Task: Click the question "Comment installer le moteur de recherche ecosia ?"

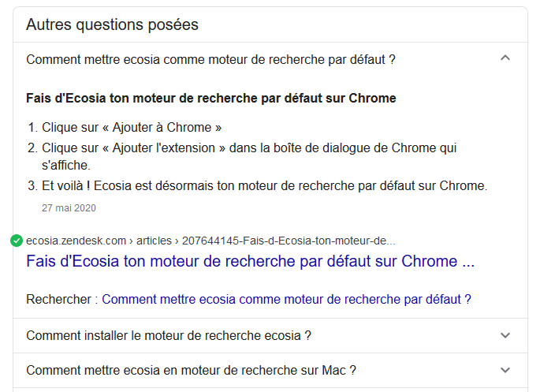Action: pyautogui.click(x=169, y=335)
